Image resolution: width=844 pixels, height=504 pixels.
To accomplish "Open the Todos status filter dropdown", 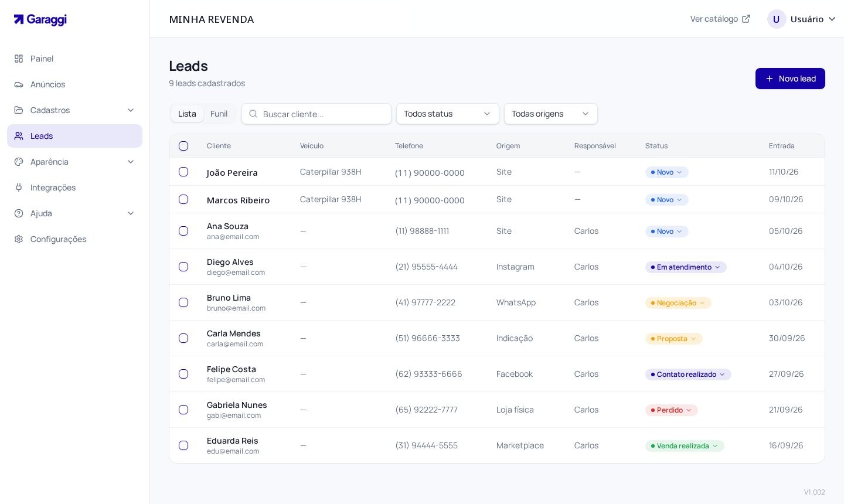I will pyautogui.click(x=448, y=114).
